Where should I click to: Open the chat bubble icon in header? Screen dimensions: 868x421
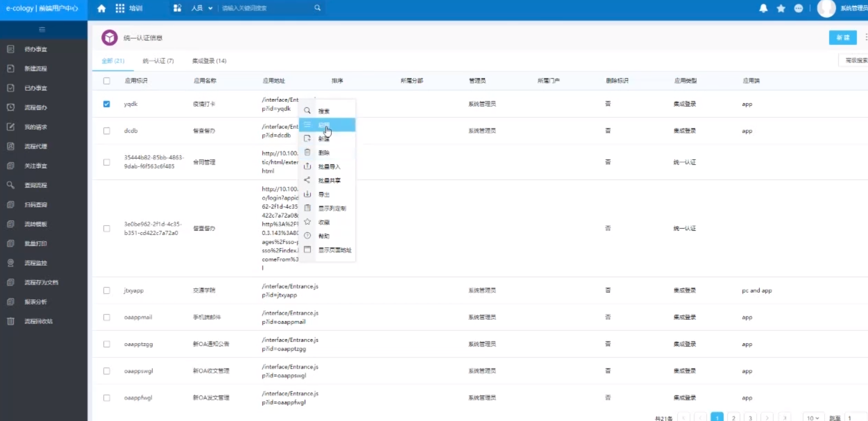(798, 8)
